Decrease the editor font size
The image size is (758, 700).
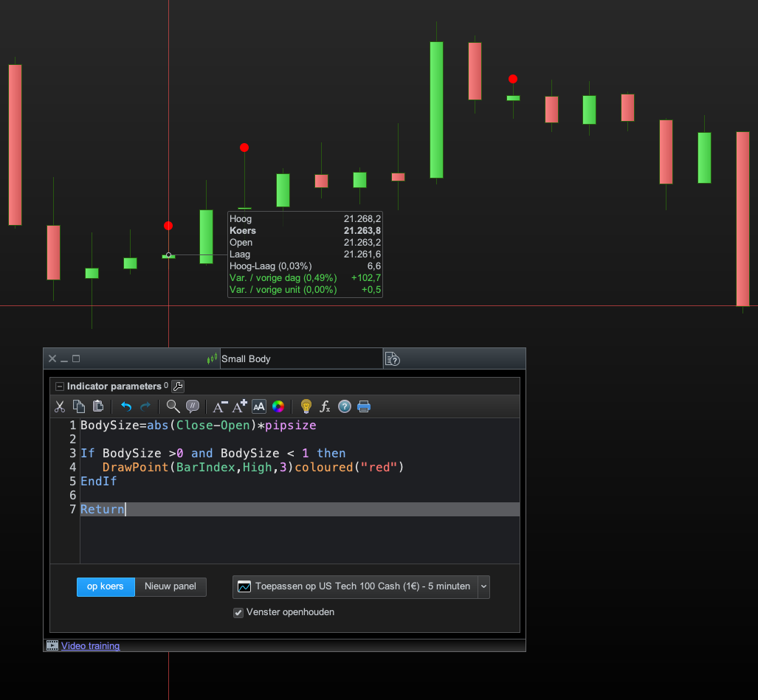(220, 406)
